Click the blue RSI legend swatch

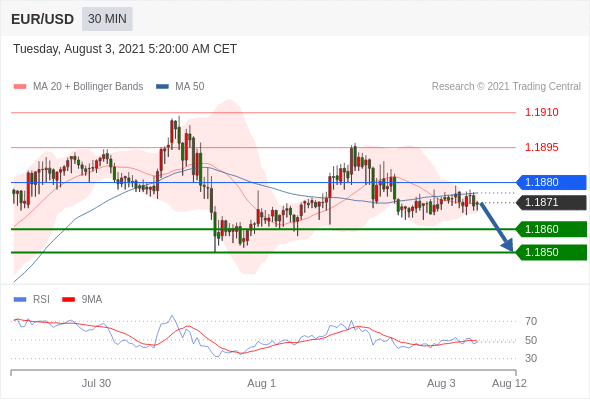20,300
